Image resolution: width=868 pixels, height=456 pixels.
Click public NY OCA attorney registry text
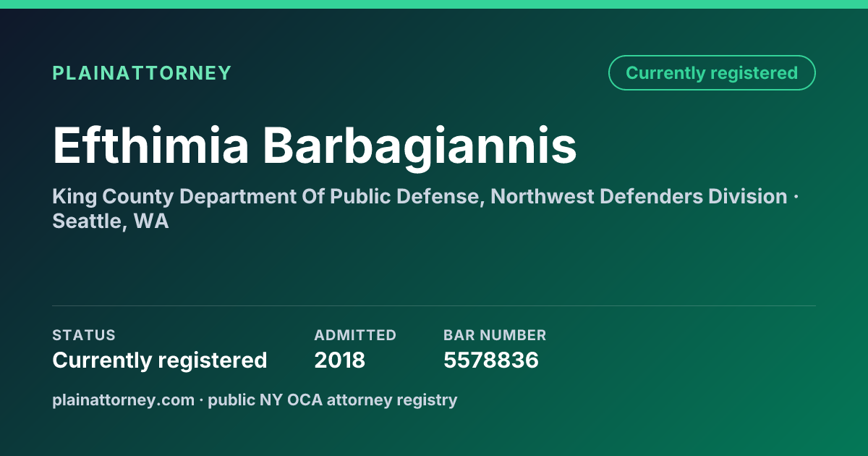pos(333,400)
